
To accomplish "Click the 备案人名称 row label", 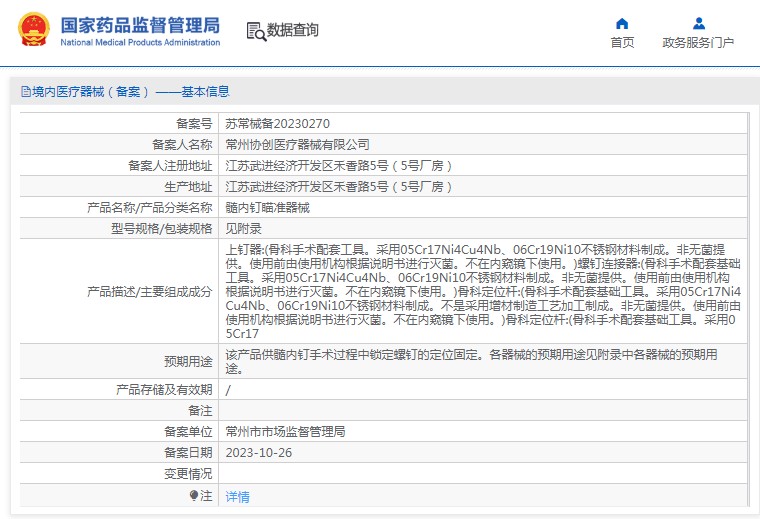I will [182, 145].
